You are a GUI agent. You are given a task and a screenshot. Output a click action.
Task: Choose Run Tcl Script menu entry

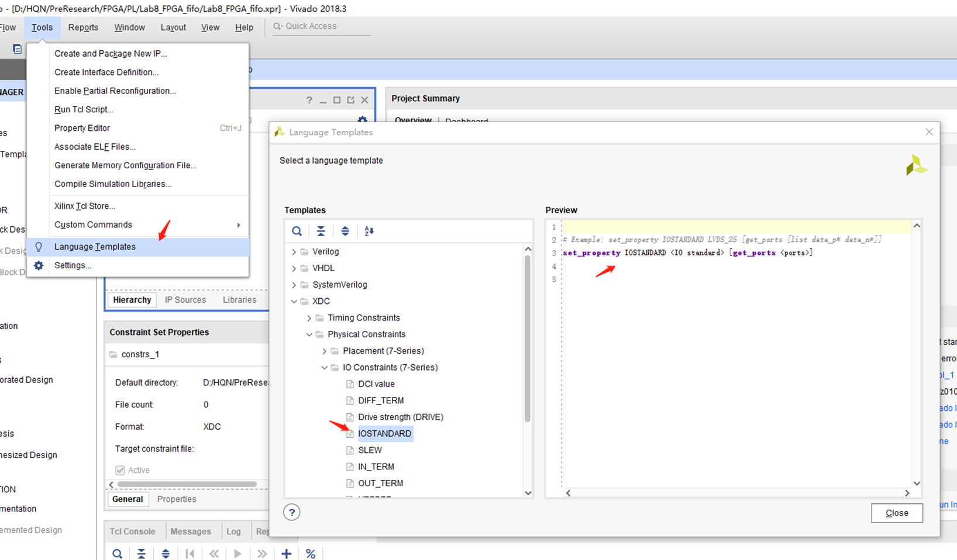click(138, 109)
